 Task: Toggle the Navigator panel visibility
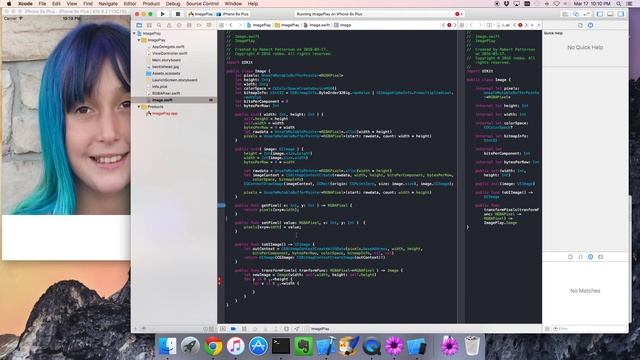tap(600, 14)
